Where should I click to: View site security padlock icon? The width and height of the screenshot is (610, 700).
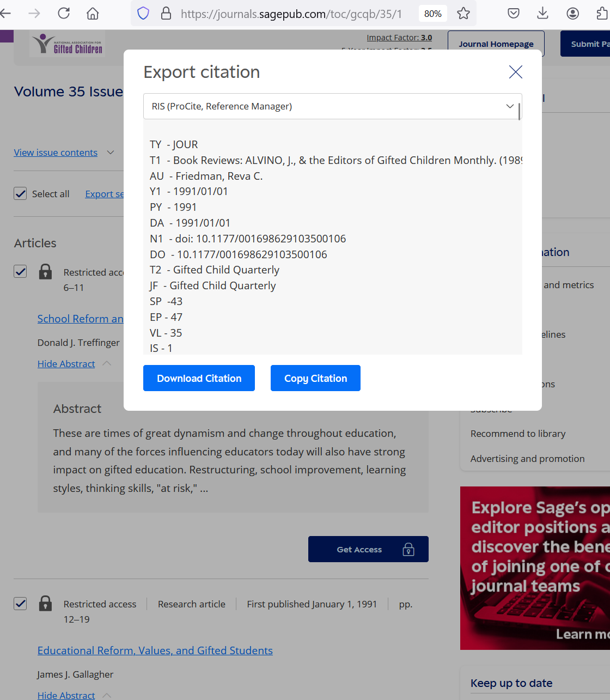coord(166,13)
